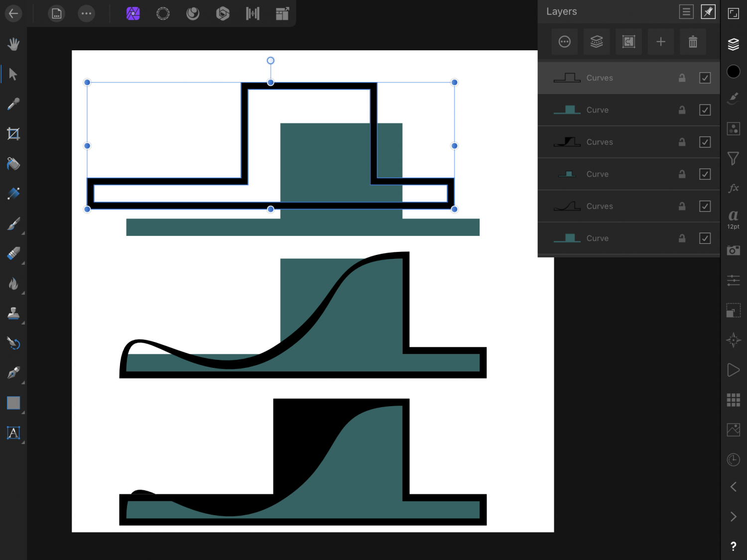Image resolution: width=747 pixels, height=560 pixels.
Task: Select the Clone Stamp tool
Action: click(13, 314)
